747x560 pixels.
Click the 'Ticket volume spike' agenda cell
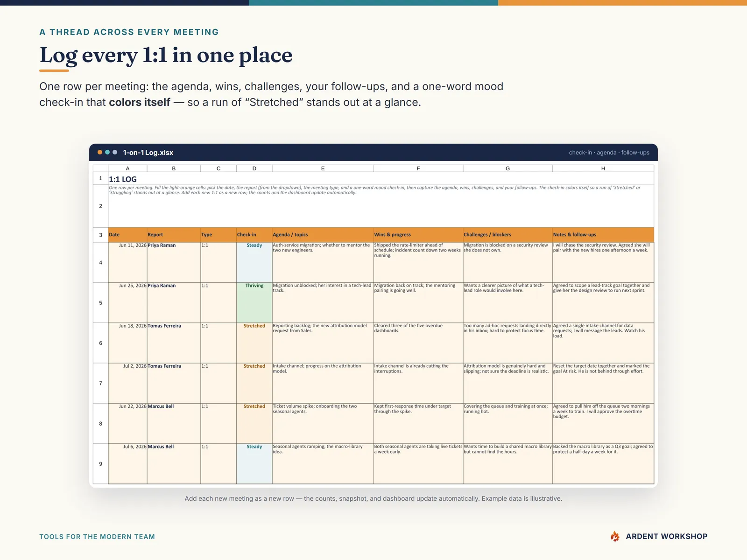click(323, 423)
